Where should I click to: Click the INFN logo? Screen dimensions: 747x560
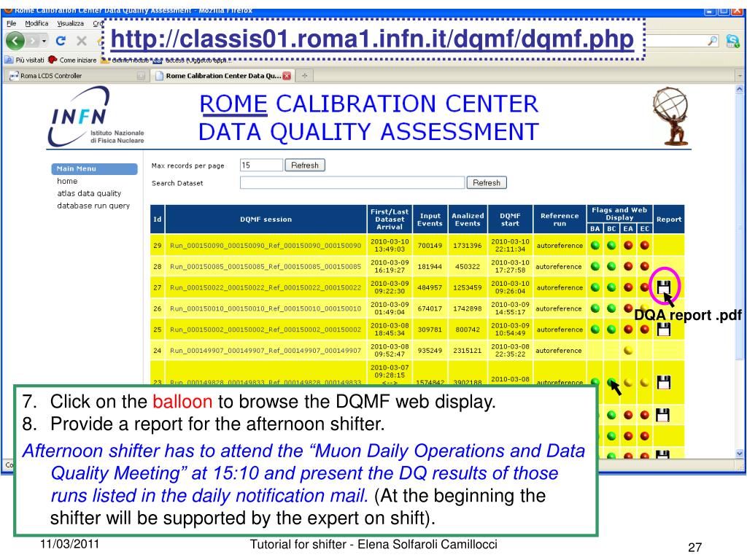[96, 117]
